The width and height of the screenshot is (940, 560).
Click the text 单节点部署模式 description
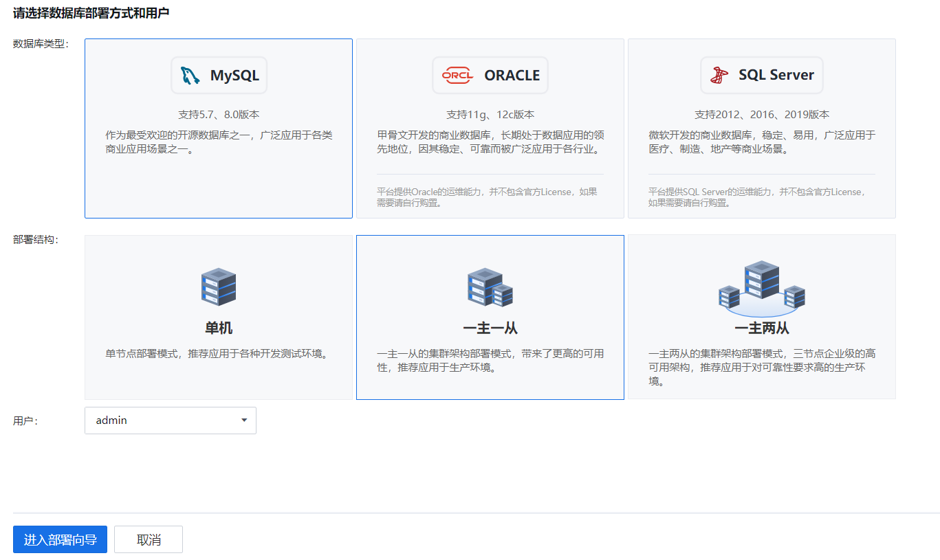click(x=219, y=355)
